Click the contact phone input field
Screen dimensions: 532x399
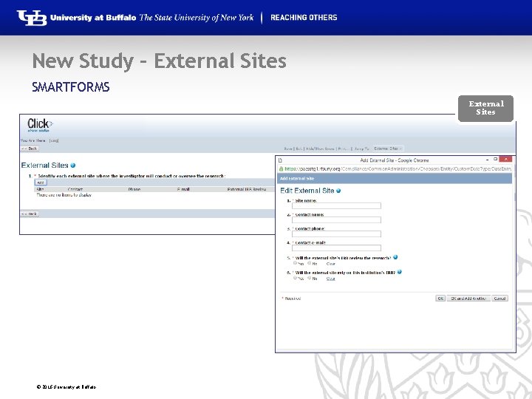click(336, 233)
